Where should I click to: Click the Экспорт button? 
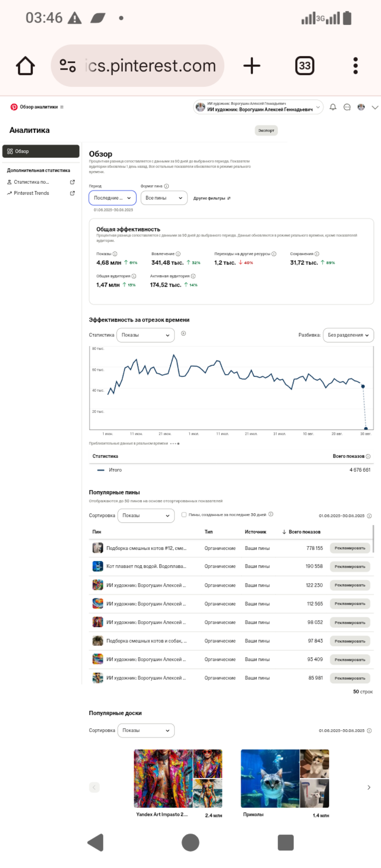(266, 131)
